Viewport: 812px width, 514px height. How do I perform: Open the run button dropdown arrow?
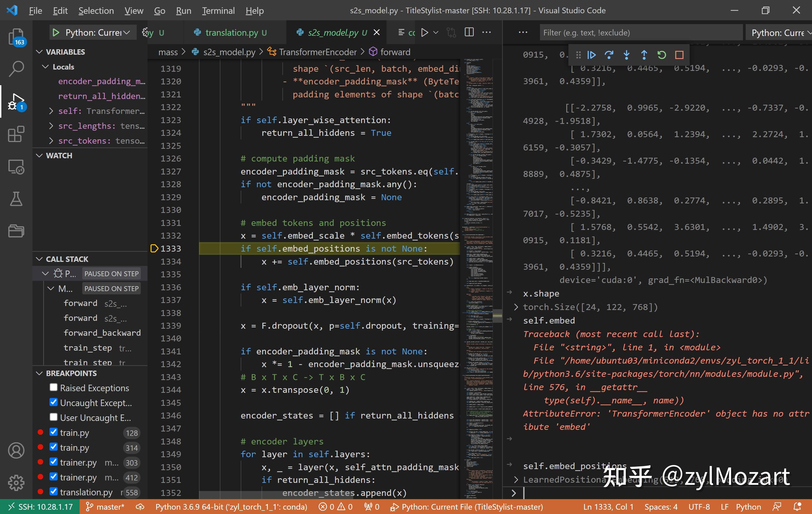[x=436, y=32]
